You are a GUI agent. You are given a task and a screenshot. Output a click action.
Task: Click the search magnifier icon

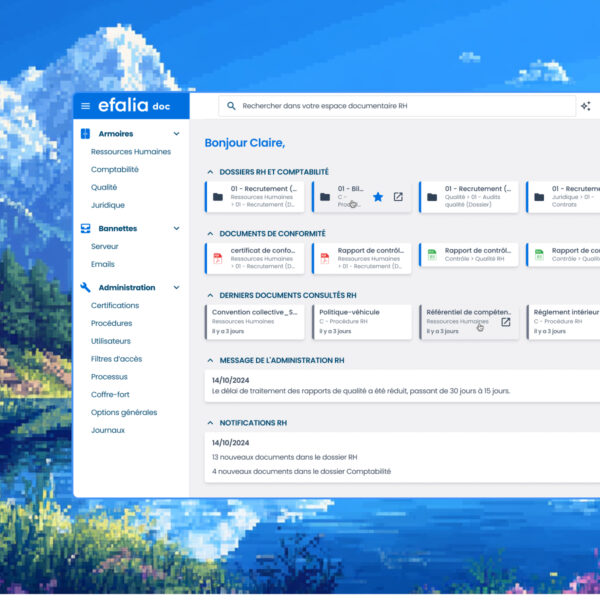point(231,106)
